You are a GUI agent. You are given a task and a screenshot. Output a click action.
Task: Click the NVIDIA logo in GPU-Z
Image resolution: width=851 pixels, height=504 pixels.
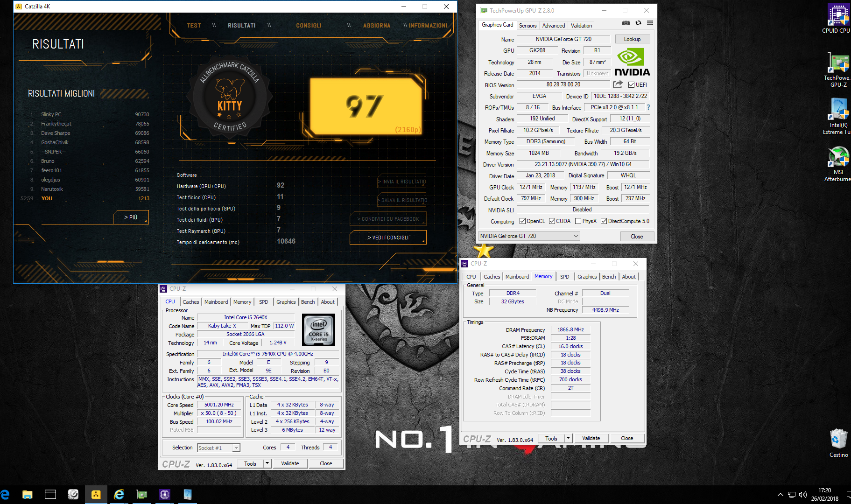click(632, 63)
